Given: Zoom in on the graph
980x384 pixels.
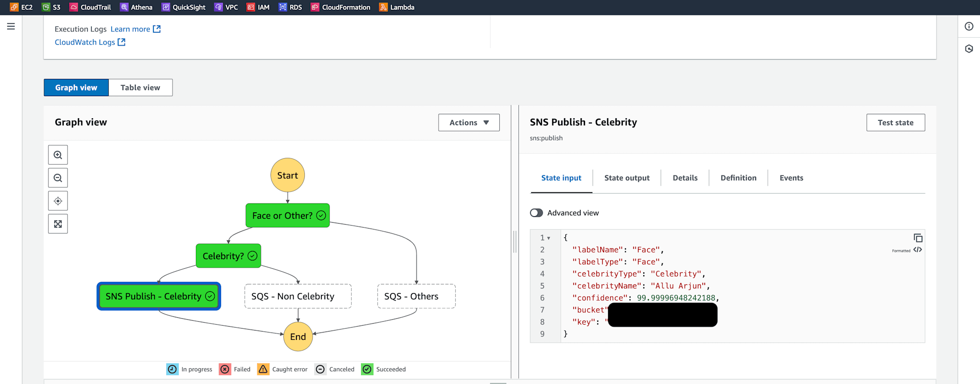Looking at the screenshot, I should click(58, 155).
